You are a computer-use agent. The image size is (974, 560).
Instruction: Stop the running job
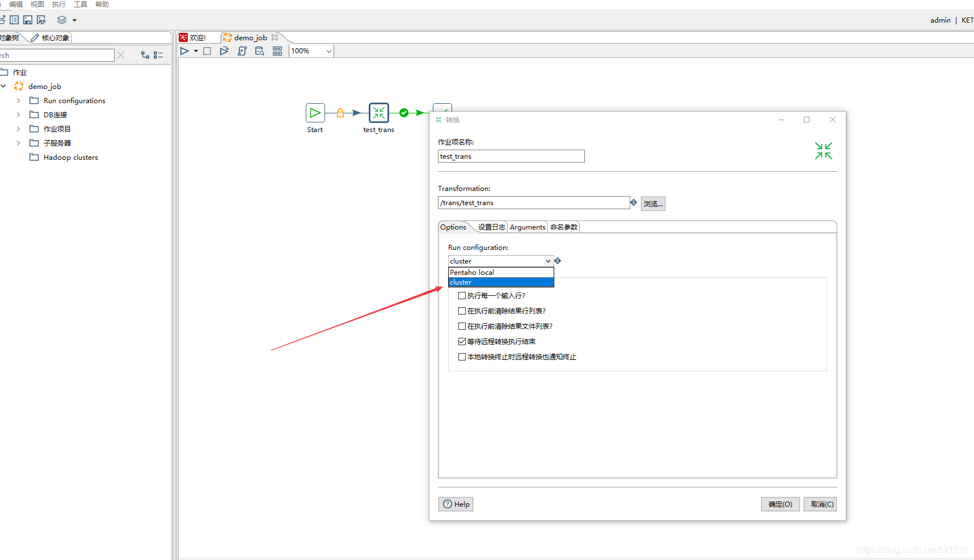coord(207,51)
